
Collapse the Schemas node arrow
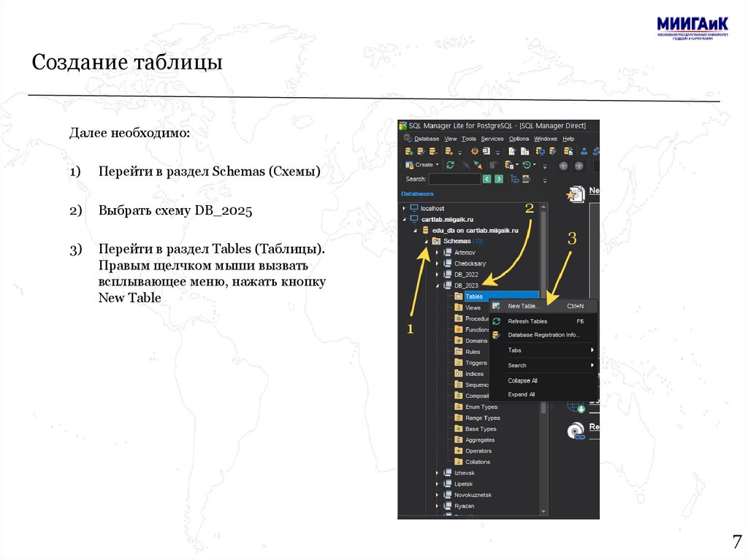(x=426, y=242)
